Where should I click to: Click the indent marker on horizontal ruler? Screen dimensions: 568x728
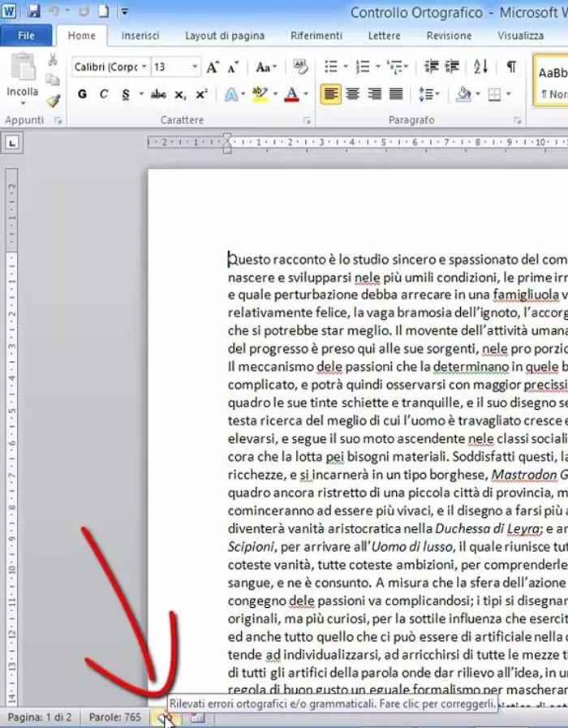[227, 143]
